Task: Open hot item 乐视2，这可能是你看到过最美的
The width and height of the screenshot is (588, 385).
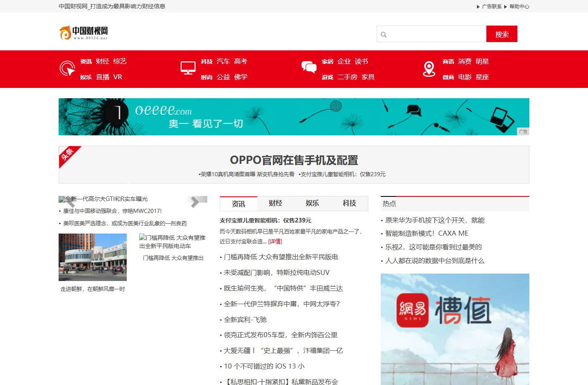Action: pyautogui.click(x=434, y=247)
